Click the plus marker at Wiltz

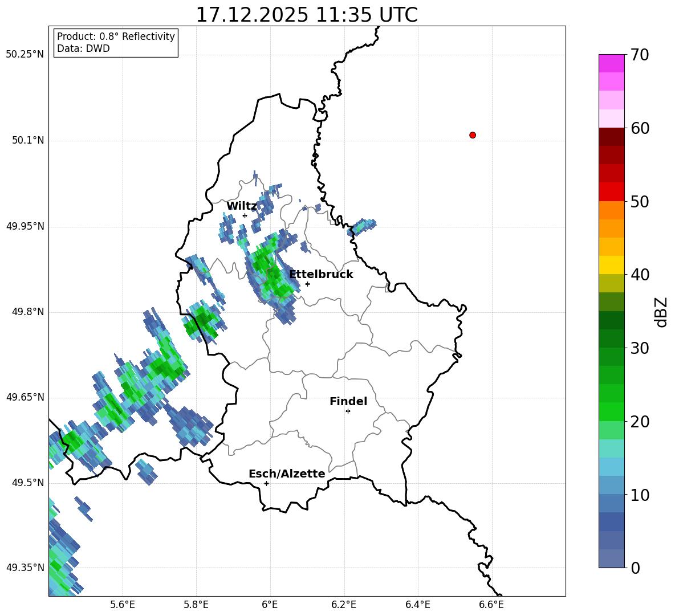point(245,215)
